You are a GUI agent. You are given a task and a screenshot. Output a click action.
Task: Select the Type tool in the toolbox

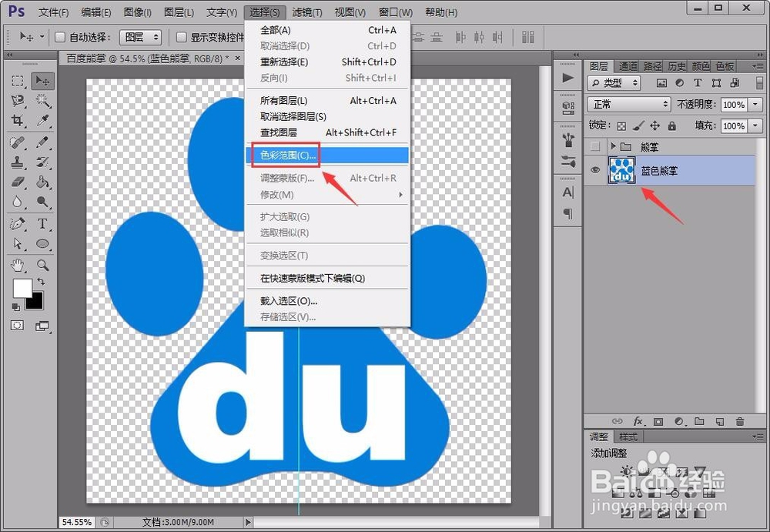pyautogui.click(x=42, y=224)
